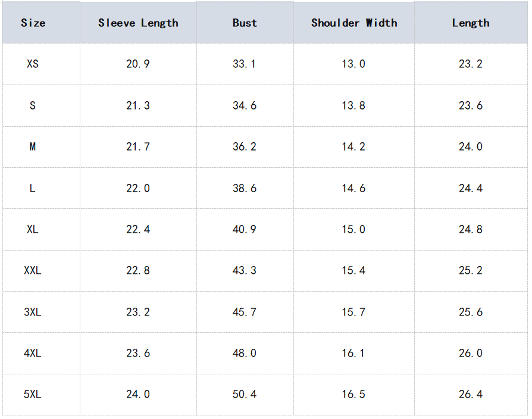Image resolution: width=532 pixels, height=419 pixels.
Task: Select the 3XL size cell
Action: point(33,312)
